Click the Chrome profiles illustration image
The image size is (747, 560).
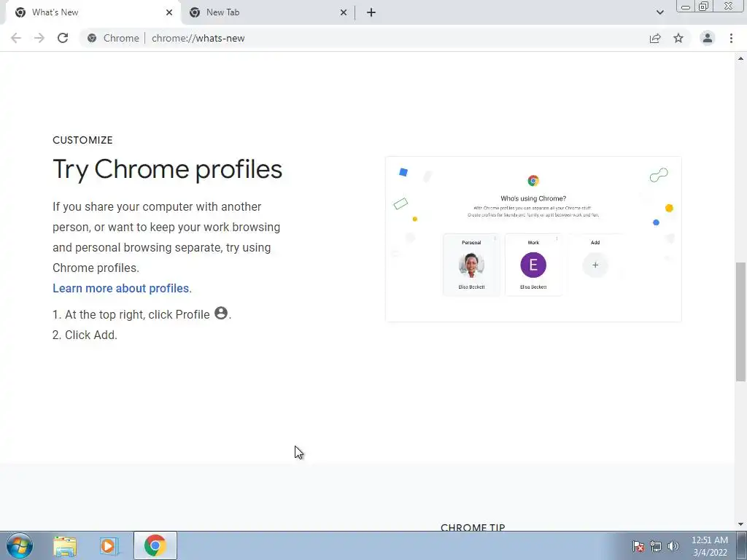point(533,238)
